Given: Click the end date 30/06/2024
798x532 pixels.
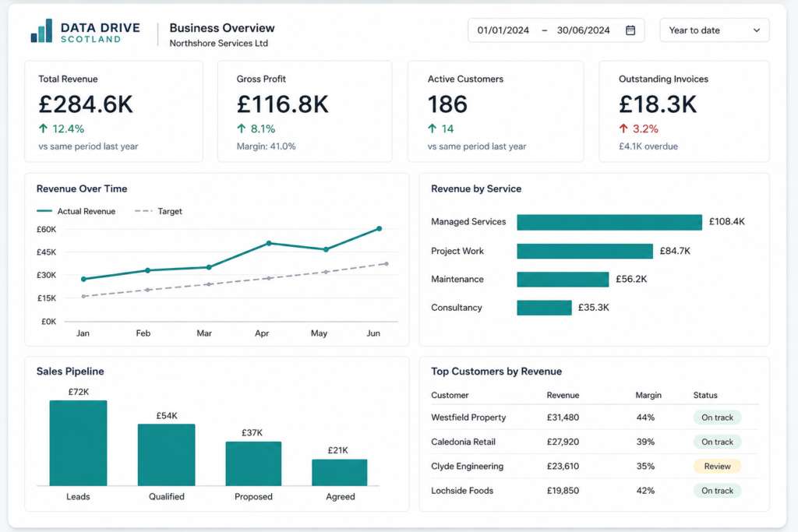Looking at the screenshot, I should (583, 30).
